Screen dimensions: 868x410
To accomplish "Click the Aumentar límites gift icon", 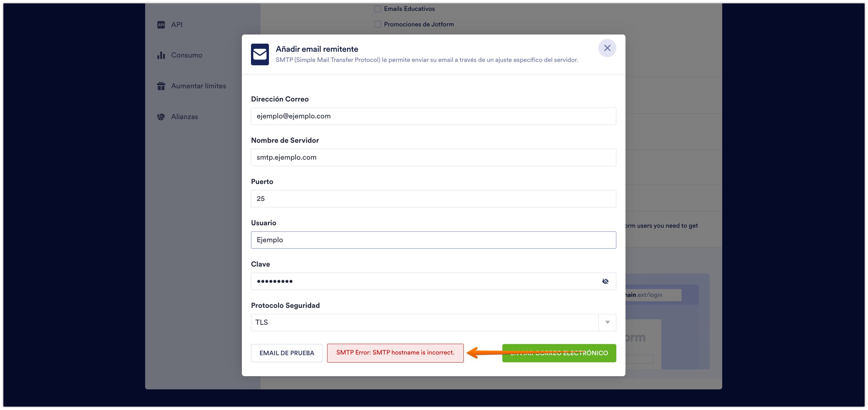I will [x=161, y=86].
